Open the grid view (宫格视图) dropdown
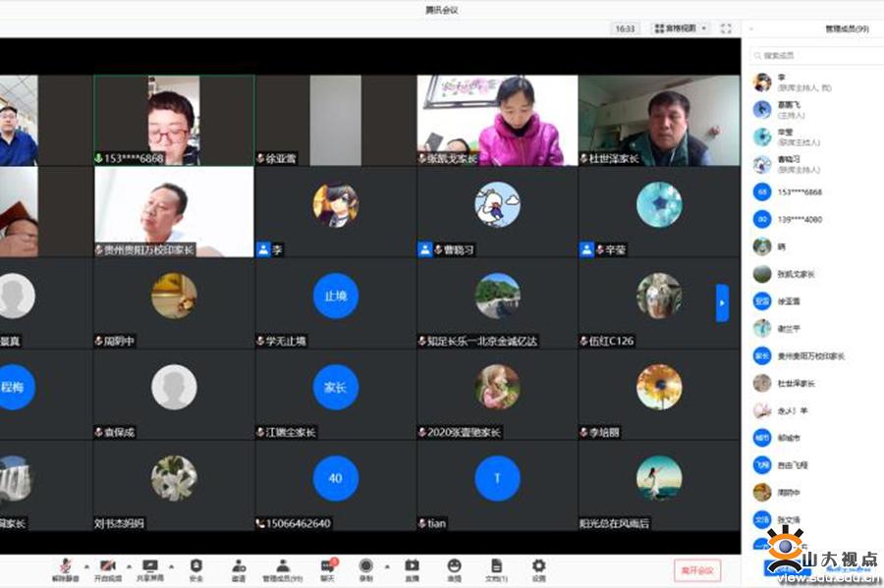 [x=680, y=28]
